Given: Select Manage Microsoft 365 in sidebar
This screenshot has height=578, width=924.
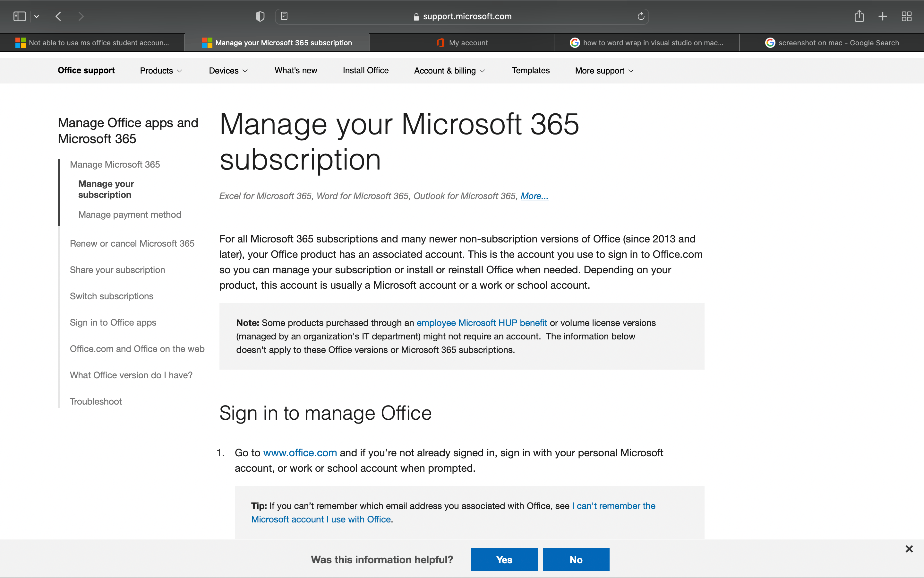Looking at the screenshot, I should point(115,164).
